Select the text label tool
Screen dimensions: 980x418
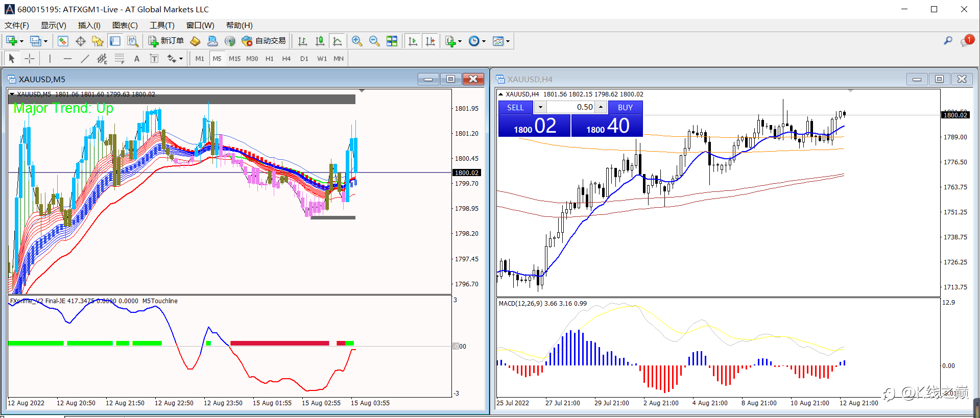point(154,59)
